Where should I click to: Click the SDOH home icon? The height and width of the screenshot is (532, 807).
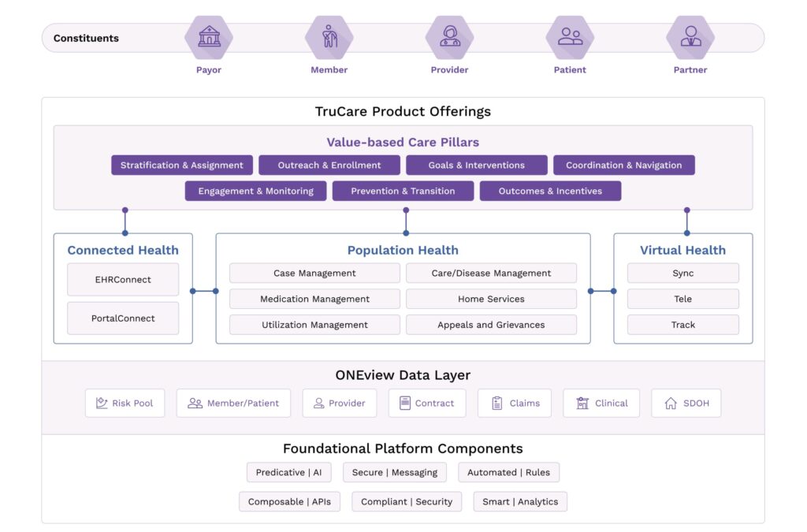click(669, 403)
